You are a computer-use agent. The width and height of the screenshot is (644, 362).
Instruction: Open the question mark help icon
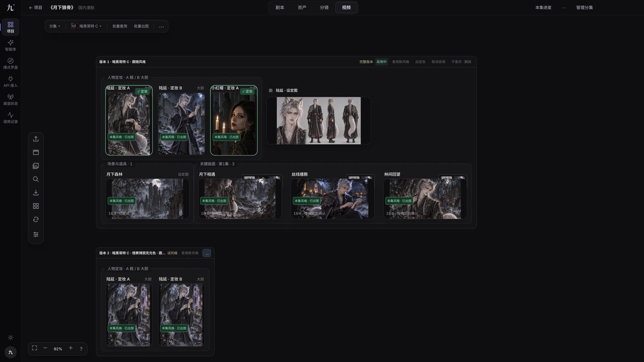[81, 349]
